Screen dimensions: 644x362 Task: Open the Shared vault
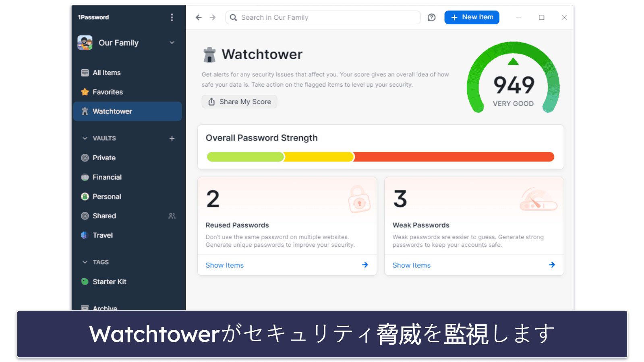click(127, 216)
